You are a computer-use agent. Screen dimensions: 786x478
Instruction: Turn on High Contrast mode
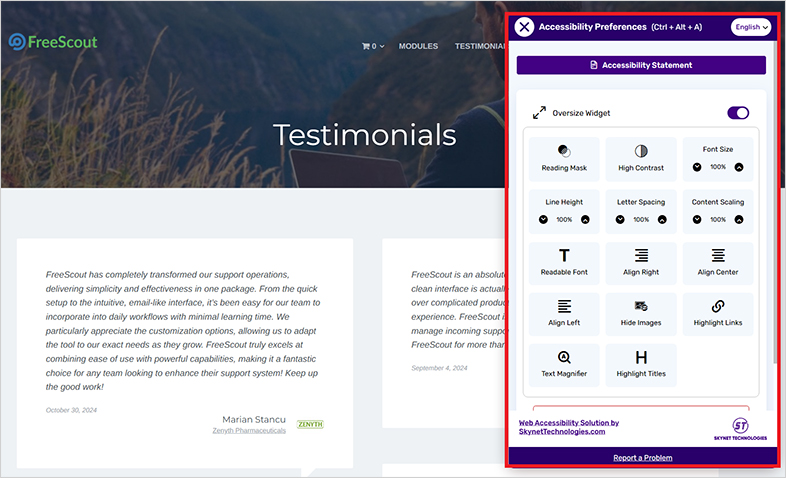click(x=641, y=159)
